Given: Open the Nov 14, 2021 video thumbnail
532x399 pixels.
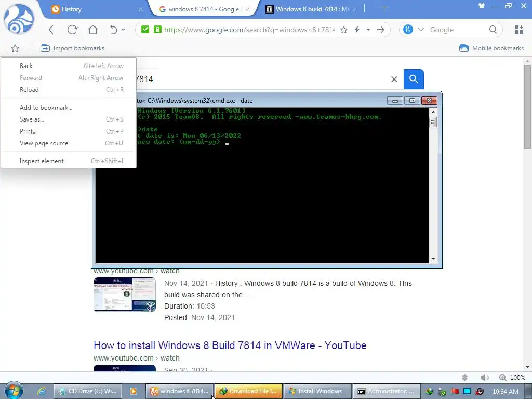Looking at the screenshot, I should tap(125, 295).
